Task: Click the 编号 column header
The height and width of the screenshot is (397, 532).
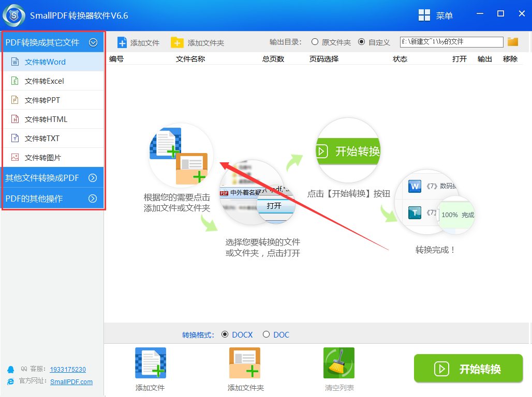Action: [116, 58]
